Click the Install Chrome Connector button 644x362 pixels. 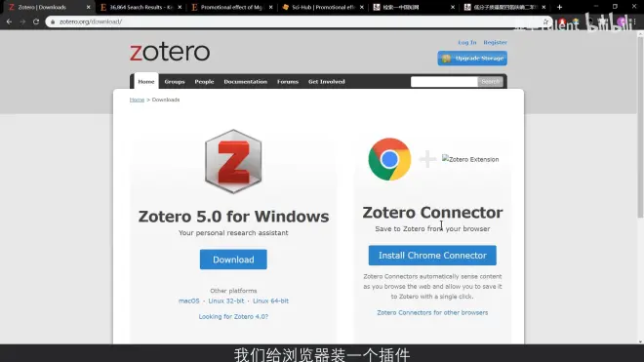click(x=432, y=256)
